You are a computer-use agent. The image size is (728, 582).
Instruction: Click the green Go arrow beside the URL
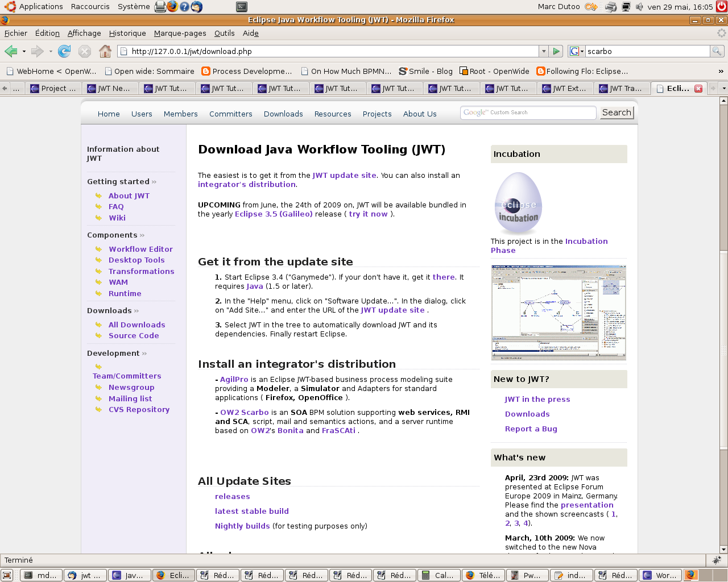556,51
